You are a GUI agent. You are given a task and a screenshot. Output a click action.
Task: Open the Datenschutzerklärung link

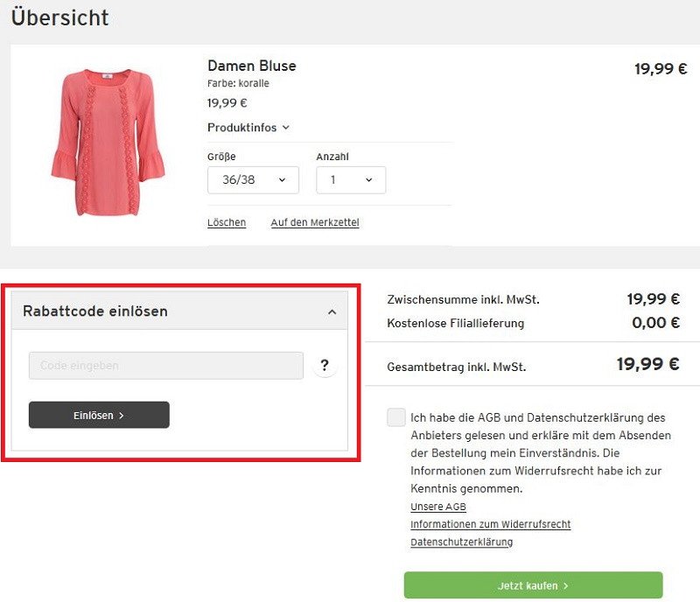[x=461, y=542]
